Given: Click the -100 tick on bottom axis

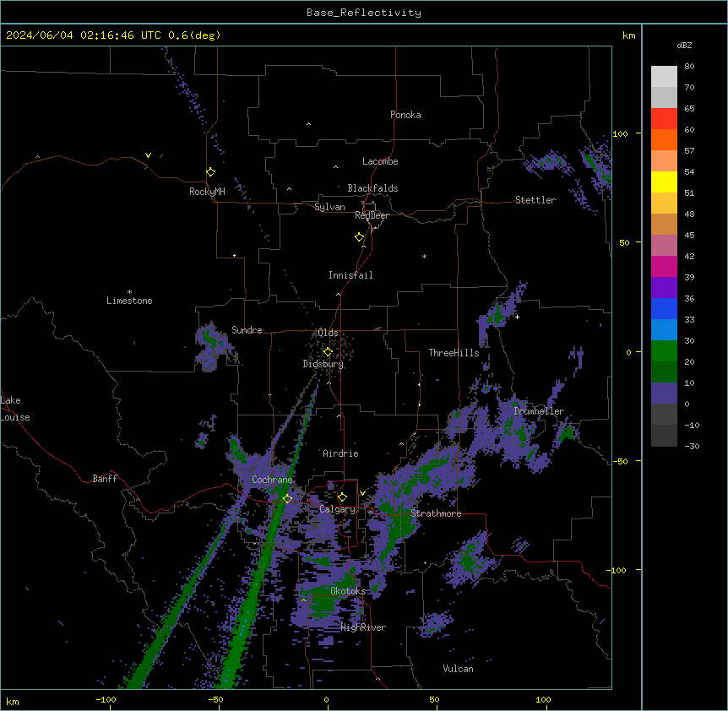Looking at the screenshot, I should pos(106,699).
